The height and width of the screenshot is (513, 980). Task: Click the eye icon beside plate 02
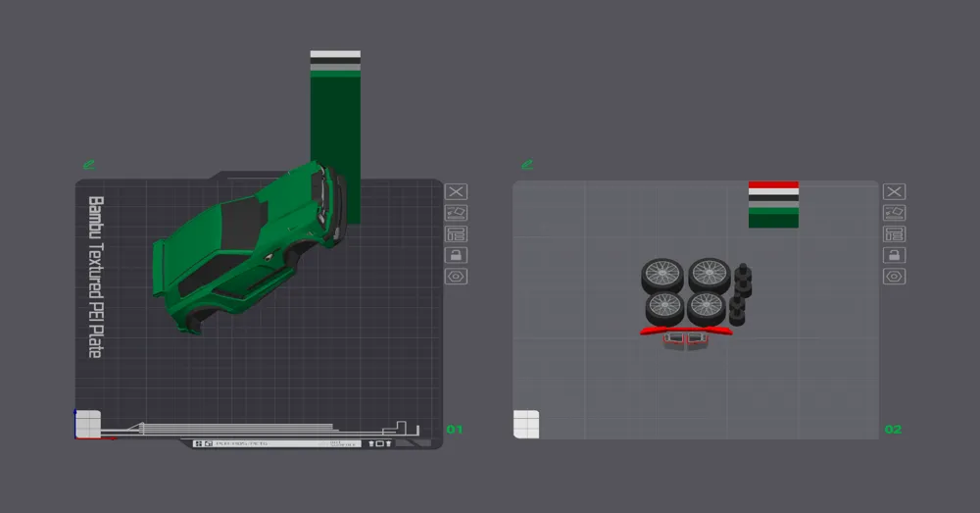coord(894,277)
